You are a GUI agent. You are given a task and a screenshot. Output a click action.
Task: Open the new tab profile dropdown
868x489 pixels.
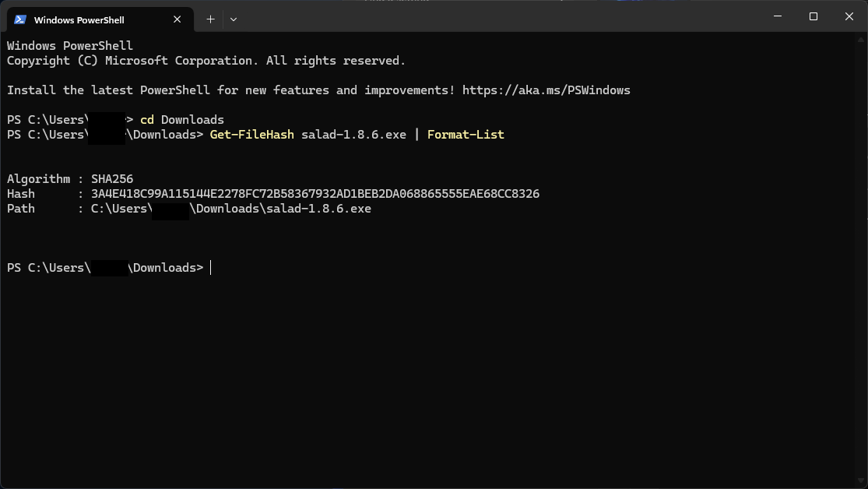point(234,19)
